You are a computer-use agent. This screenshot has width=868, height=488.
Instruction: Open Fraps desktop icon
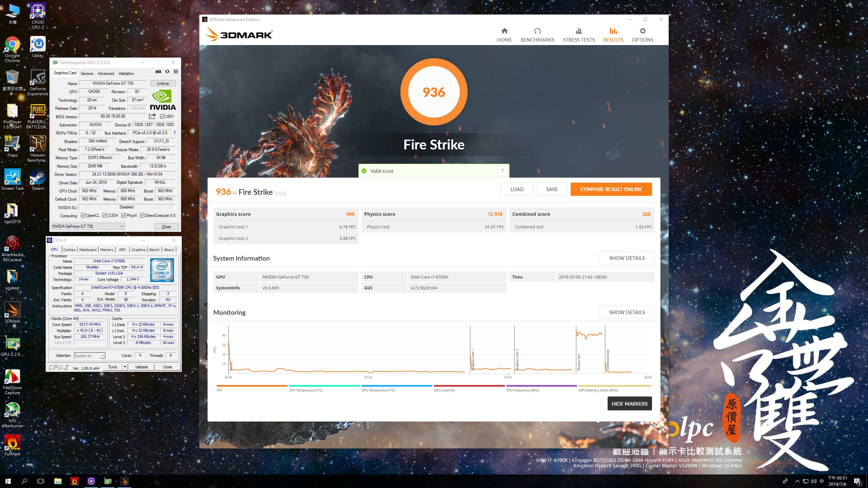[12, 146]
